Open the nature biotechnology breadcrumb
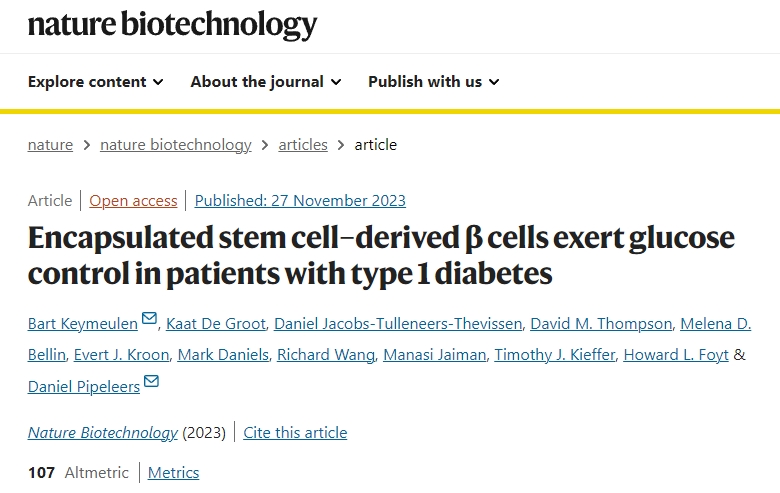This screenshot has height=493, width=780. [x=176, y=145]
